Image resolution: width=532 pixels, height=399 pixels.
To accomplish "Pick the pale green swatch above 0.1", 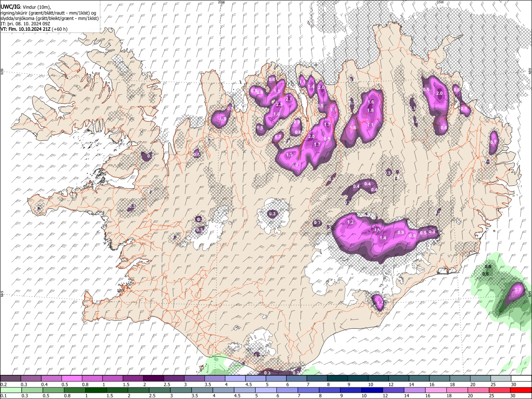I will point(10,390).
